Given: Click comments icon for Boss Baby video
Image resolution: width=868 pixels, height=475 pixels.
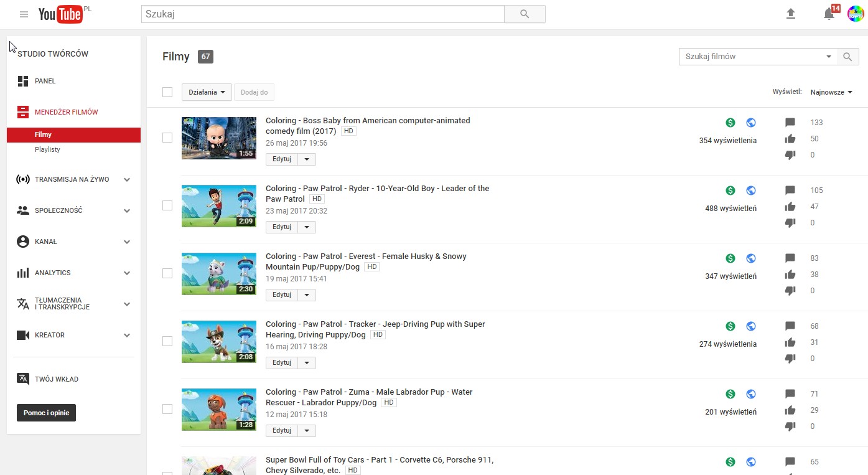Looking at the screenshot, I should pyautogui.click(x=790, y=123).
